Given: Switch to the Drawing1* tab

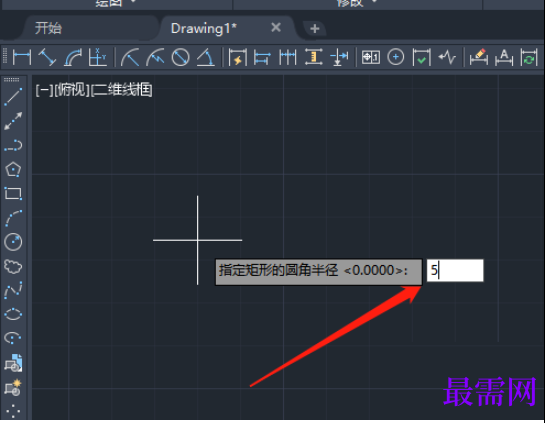Looking at the screenshot, I should (x=204, y=28).
